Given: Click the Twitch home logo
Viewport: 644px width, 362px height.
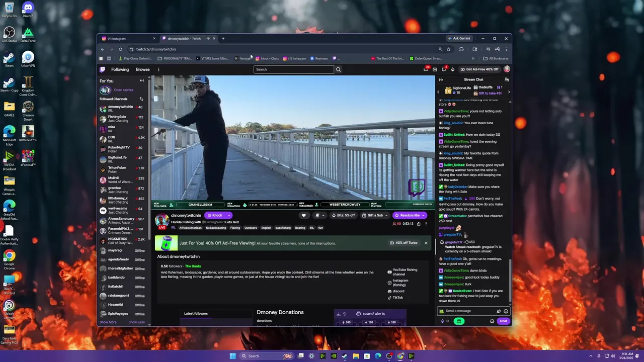Looking at the screenshot, I should (x=102, y=69).
